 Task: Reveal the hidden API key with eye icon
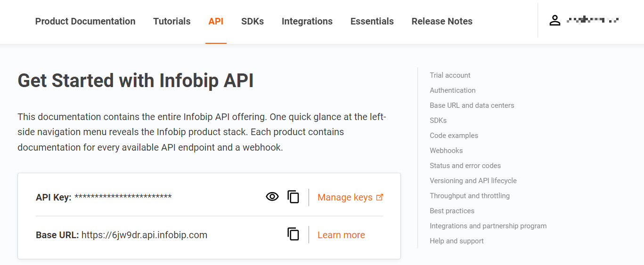pyautogui.click(x=272, y=197)
